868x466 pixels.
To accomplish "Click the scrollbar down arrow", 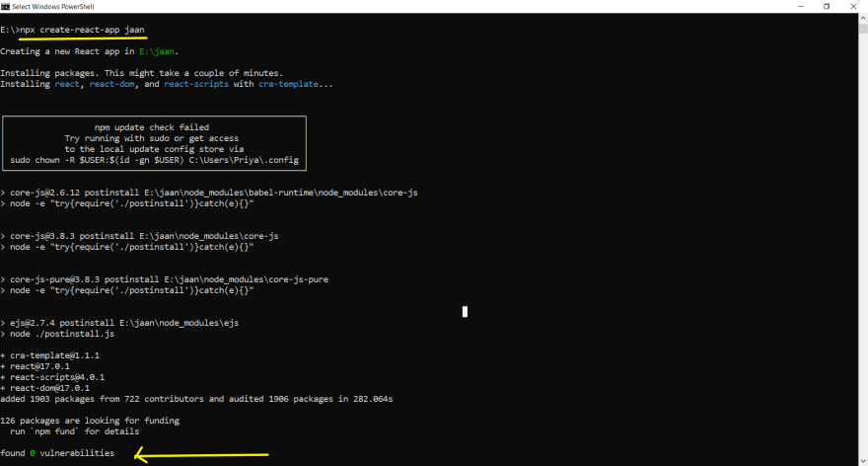I will coord(863,461).
